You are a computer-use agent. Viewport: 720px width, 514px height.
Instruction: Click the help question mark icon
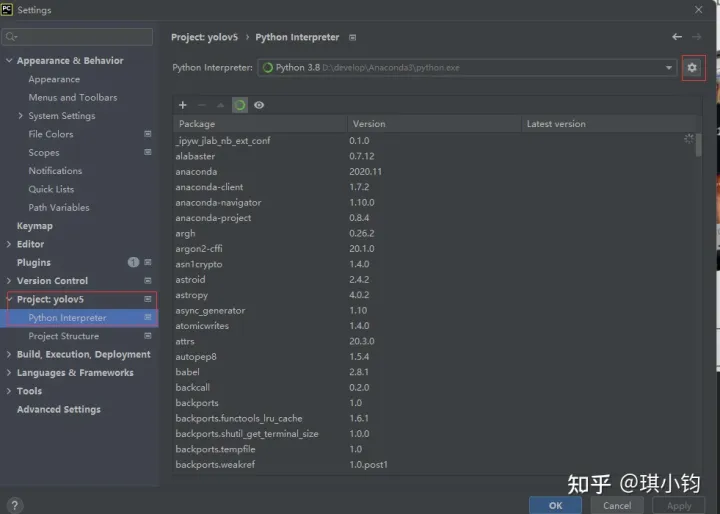click(x=15, y=505)
